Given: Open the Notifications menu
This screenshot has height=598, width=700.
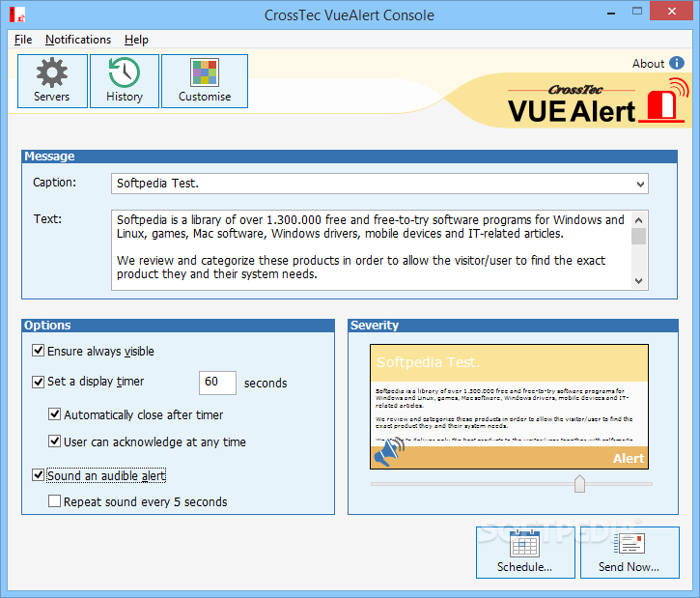Looking at the screenshot, I should (78, 40).
